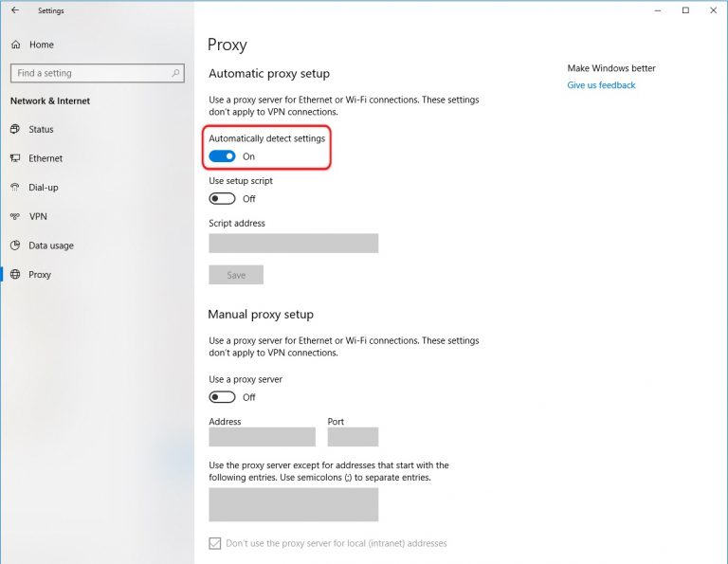Click the VPN icon in sidebar
The width and height of the screenshot is (728, 564).
tap(15, 216)
